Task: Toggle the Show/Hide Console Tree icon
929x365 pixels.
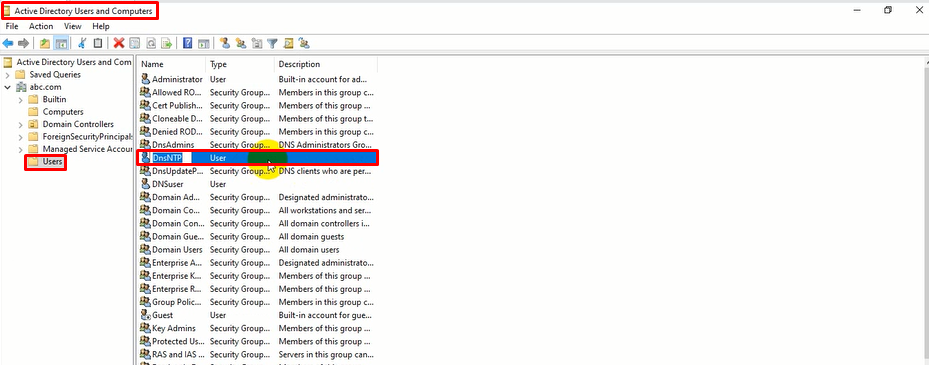Action: click(60, 43)
